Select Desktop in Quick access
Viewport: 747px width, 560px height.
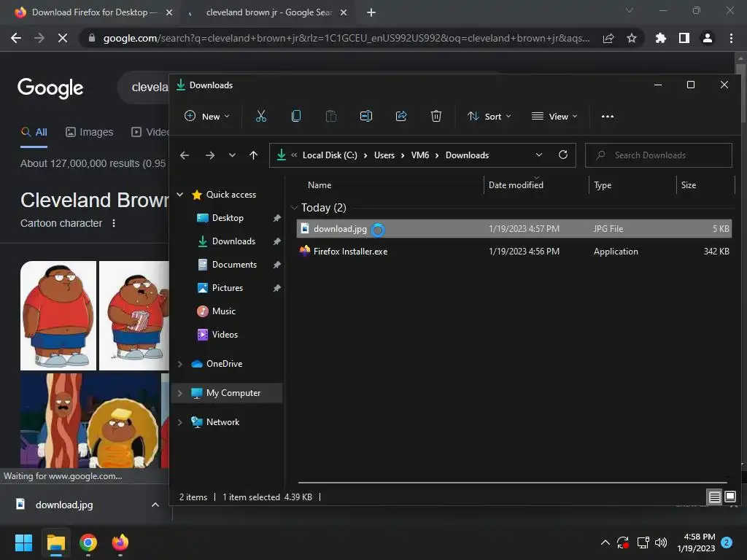point(228,217)
